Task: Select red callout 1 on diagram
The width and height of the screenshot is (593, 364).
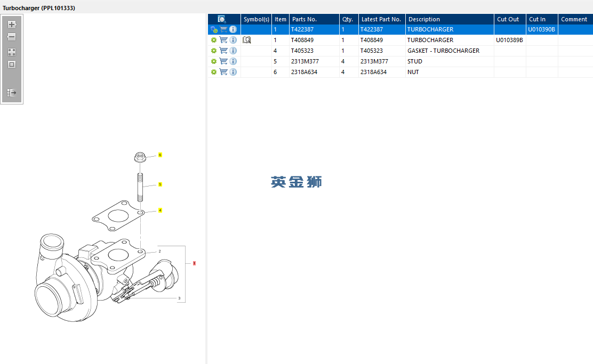Action: [x=195, y=263]
